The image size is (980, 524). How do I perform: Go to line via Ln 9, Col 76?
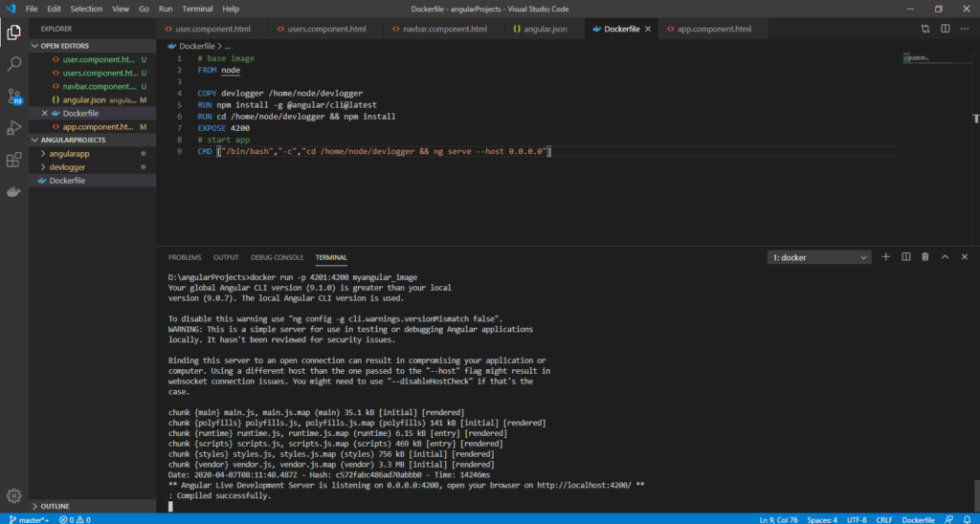(778, 519)
